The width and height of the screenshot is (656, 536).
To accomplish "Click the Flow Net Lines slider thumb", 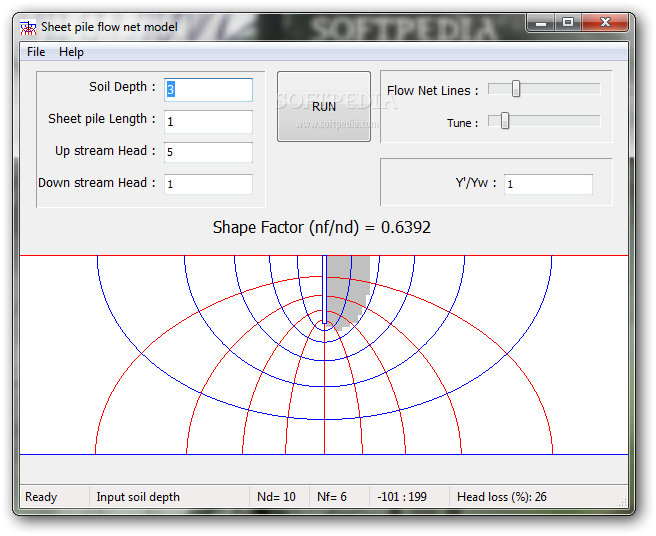I will [x=516, y=89].
